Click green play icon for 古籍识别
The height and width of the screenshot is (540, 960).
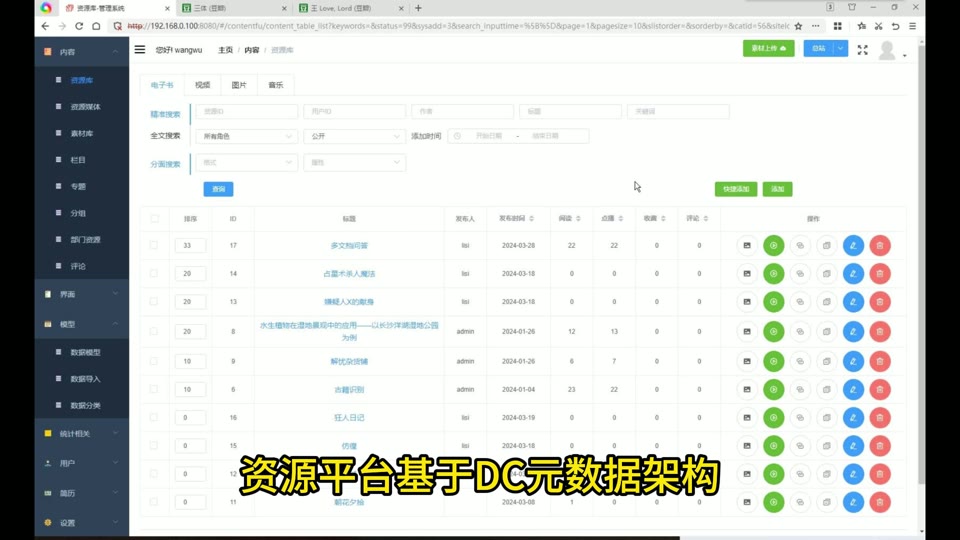pyautogui.click(x=773, y=389)
